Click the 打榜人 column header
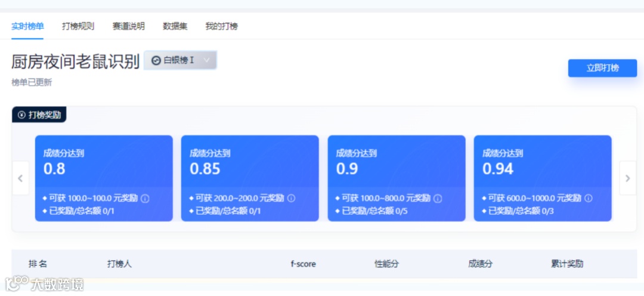Image resolution: width=644 pixels, height=296 pixels. coord(119,264)
